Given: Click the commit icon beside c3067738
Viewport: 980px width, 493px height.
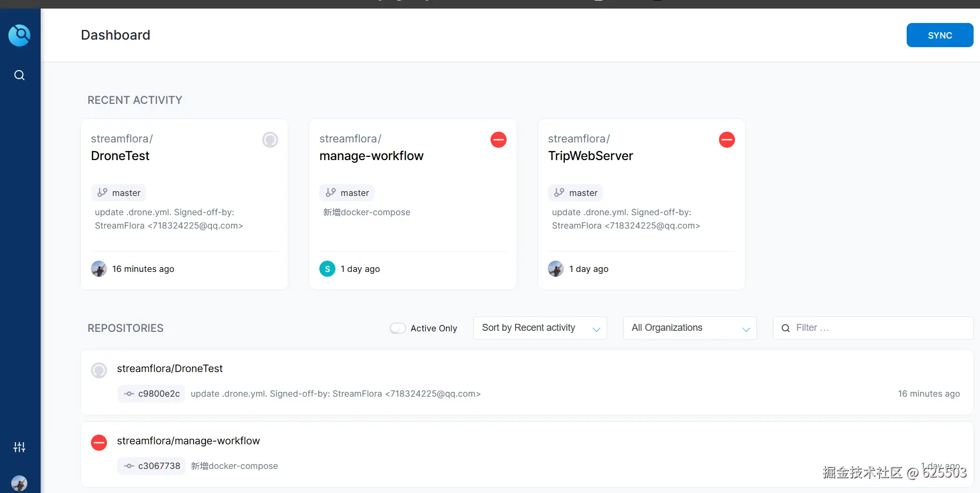Looking at the screenshot, I should (x=129, y=466).
